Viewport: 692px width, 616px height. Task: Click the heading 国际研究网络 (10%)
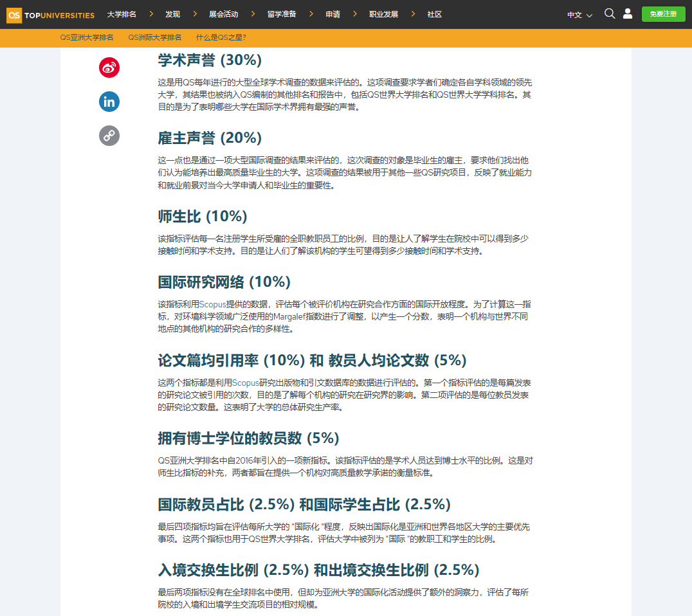(224, 282)
